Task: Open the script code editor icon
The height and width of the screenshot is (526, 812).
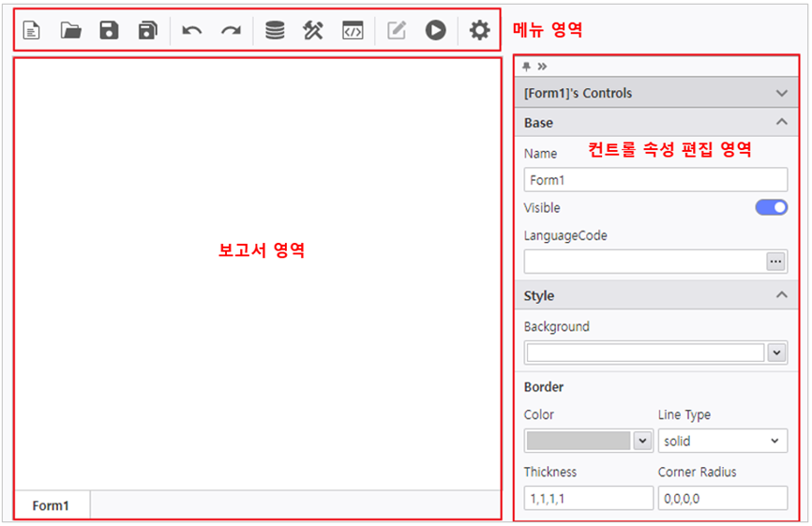Action: click(x=353, y=30)
